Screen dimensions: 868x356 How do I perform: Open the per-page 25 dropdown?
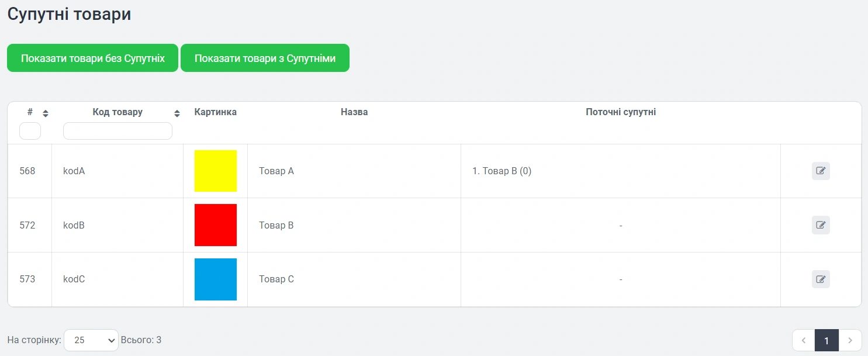point(91,340)
